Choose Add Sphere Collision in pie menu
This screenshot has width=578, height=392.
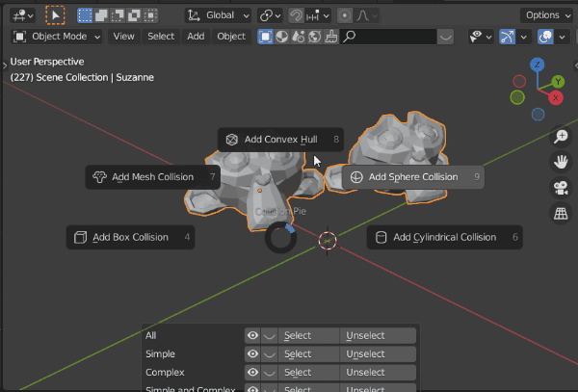click(413, 177)
